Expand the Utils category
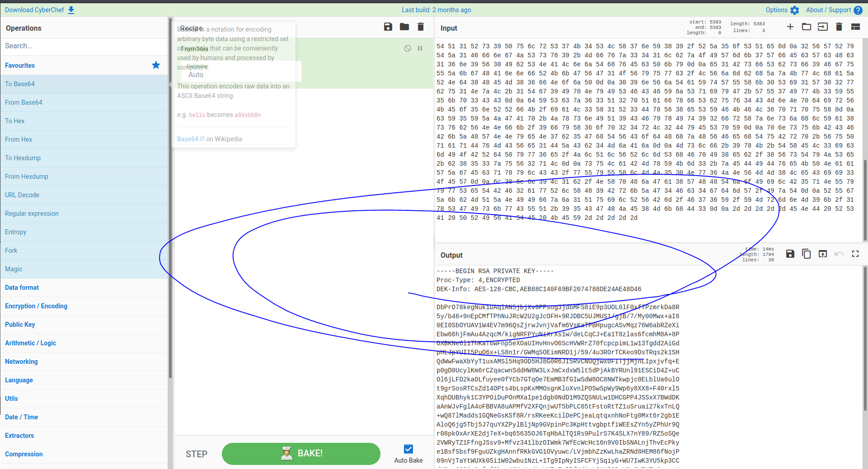 coord(84,399)
